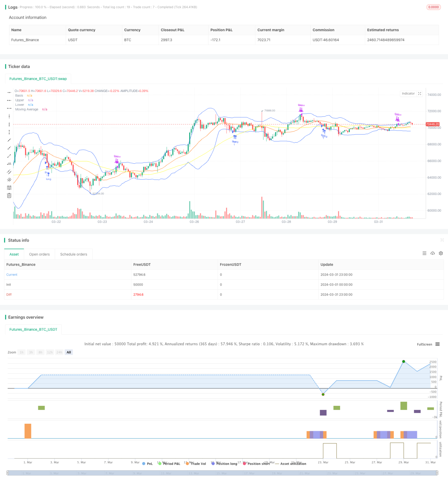This screenshot has width=448, height=483.
Task: Click the cloud download icon in Status info
Action: 432,253
